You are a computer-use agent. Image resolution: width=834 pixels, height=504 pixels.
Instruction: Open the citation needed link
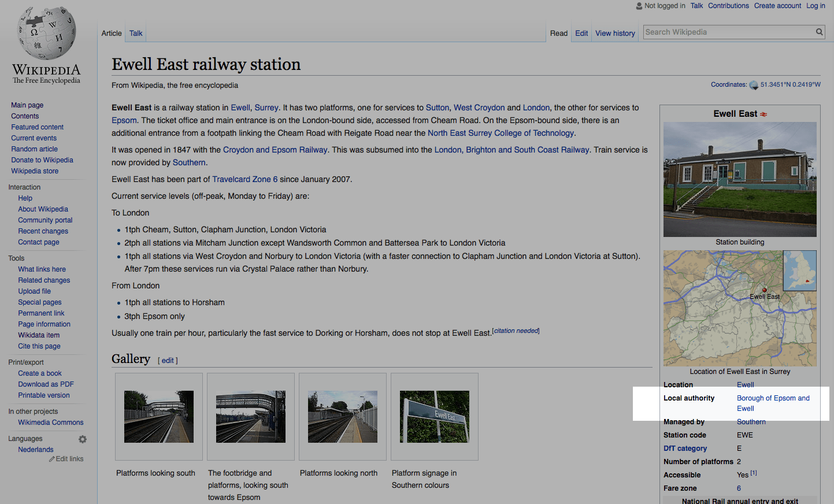[x=516, y=331]
